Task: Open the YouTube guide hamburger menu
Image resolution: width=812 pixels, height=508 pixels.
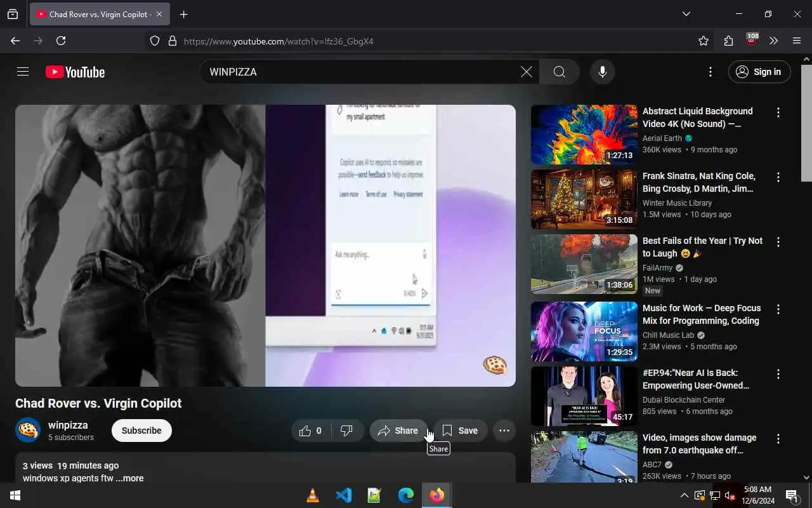Action: (x=23, y=72)
